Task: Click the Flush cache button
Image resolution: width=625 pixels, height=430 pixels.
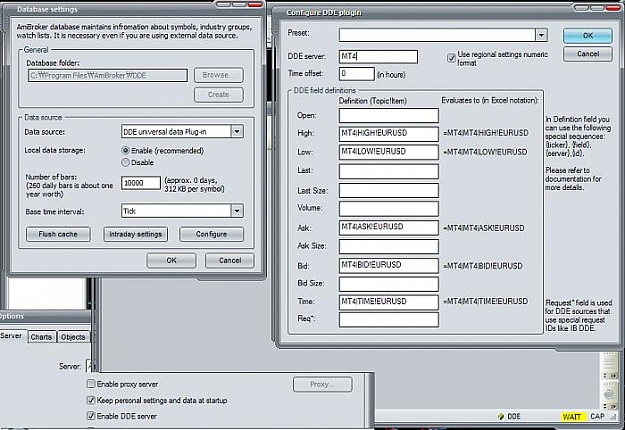Action: [x=58, y=234]
